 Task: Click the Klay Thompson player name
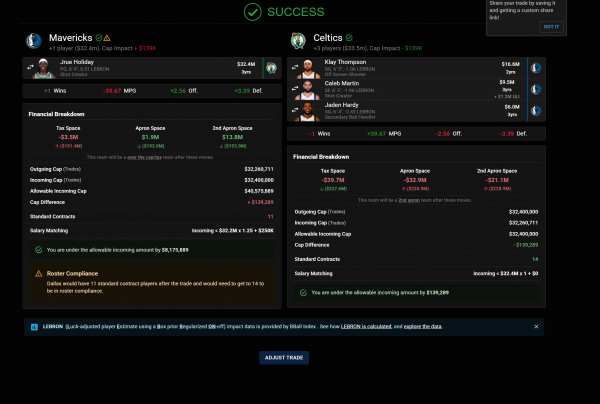click(x=345, y=62)
